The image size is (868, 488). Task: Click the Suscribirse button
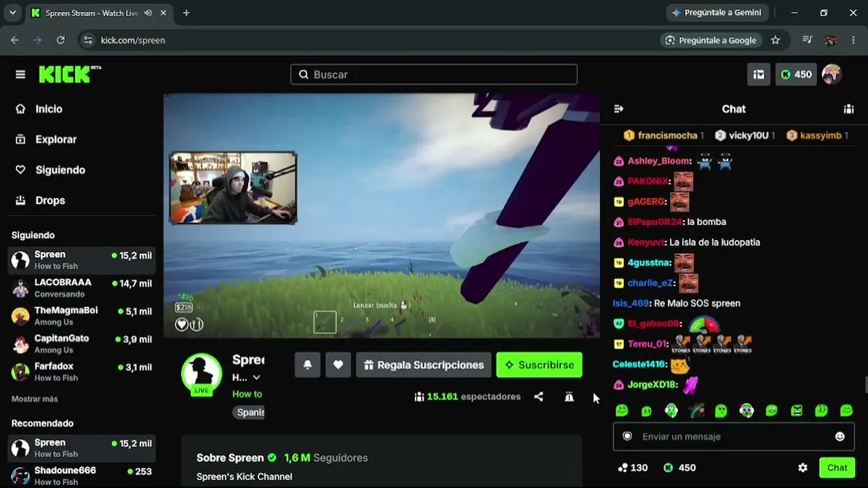539,365
